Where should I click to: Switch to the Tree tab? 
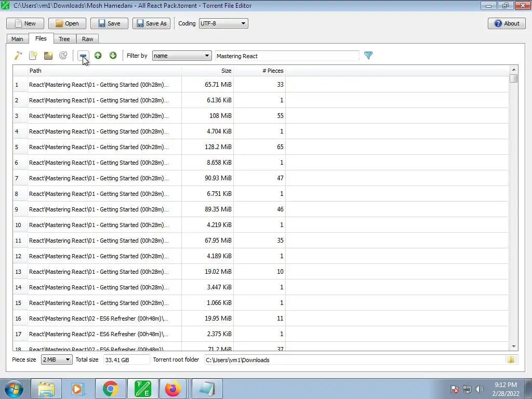(x=64, y=39)
